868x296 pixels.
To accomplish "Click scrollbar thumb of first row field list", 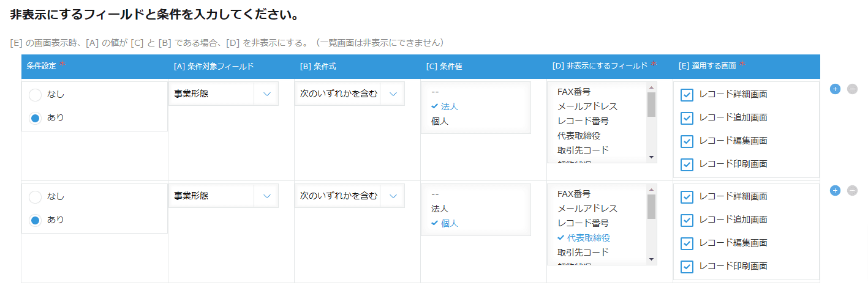I will click(x=651, y=104).
